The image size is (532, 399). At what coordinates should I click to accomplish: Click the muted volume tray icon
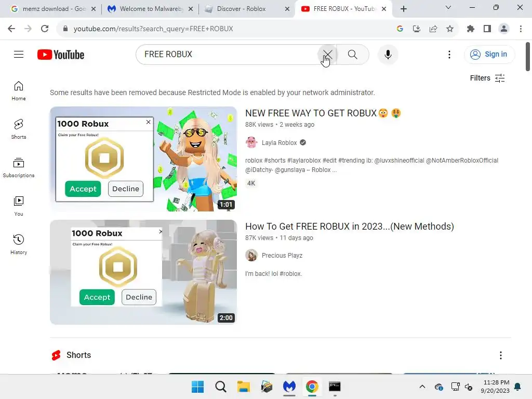469,387
